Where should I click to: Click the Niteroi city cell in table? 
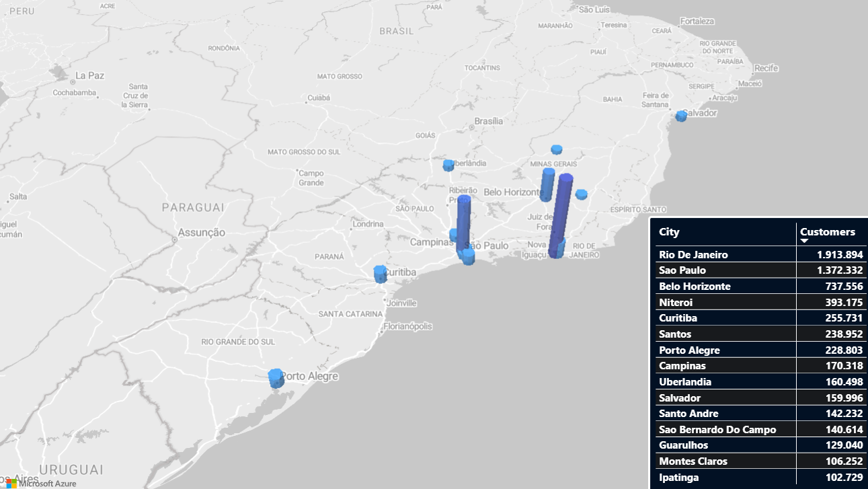pyautogui.click(x=676, y=303)
